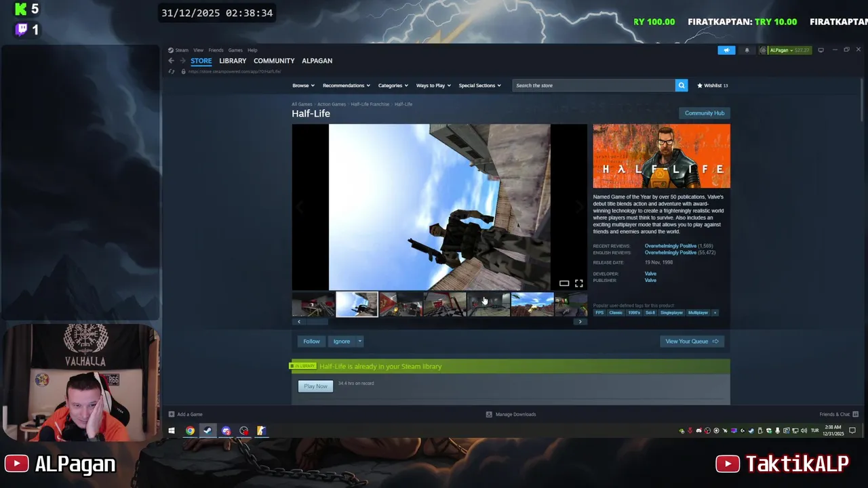Image resolution: width=868 pixels, height=488 pixels.
Task: Click the Steam logo menu
Action: pos(179,50)
